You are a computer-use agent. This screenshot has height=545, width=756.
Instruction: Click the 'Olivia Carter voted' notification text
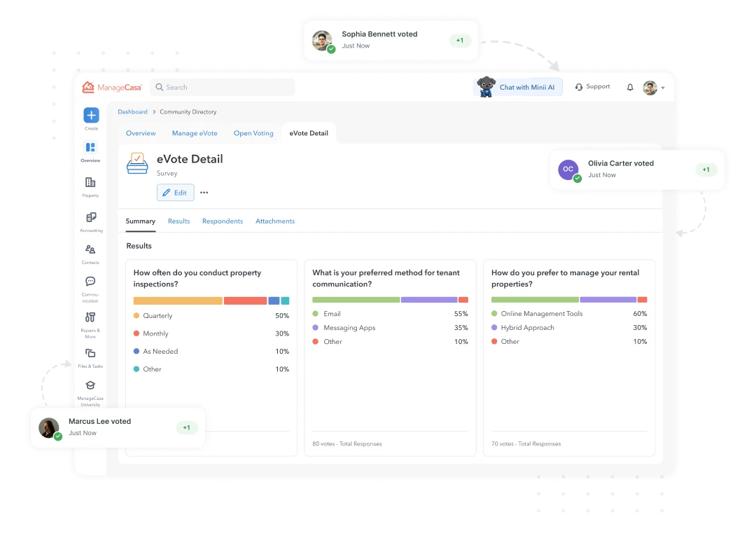(x=621, y=163)
